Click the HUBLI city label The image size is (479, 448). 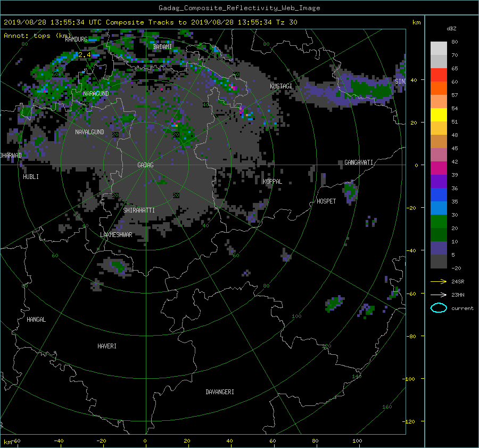(x=31, y=177)
